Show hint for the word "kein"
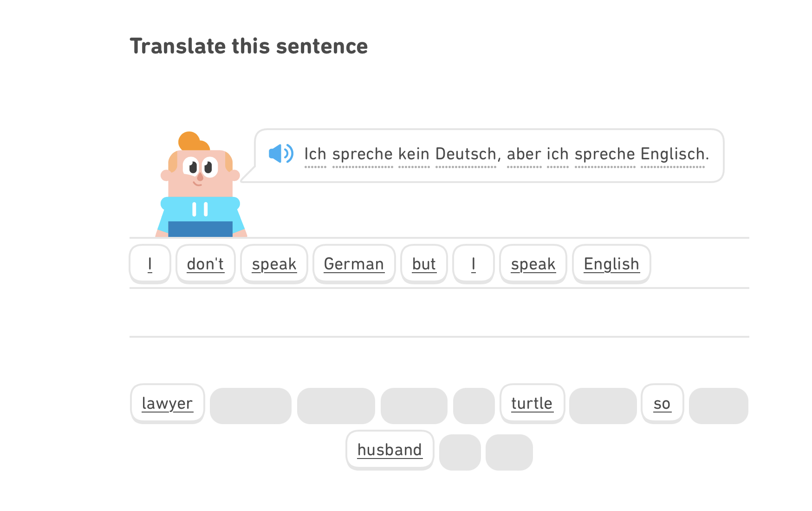 (x=414, y=154)
